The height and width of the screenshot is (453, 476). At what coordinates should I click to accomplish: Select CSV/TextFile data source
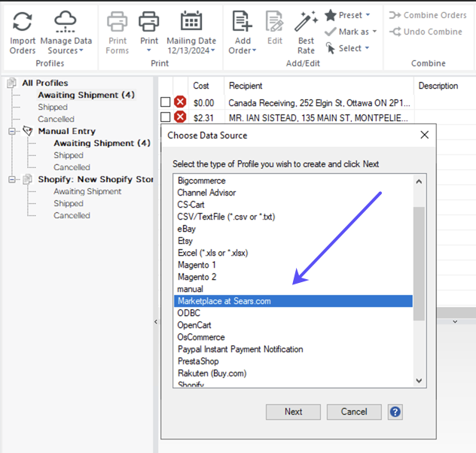click(293, 217)
